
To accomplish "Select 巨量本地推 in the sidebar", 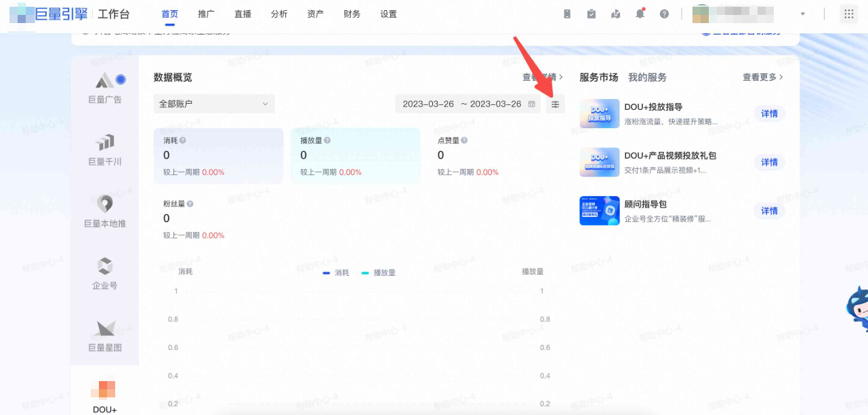I will click(105, 212).
